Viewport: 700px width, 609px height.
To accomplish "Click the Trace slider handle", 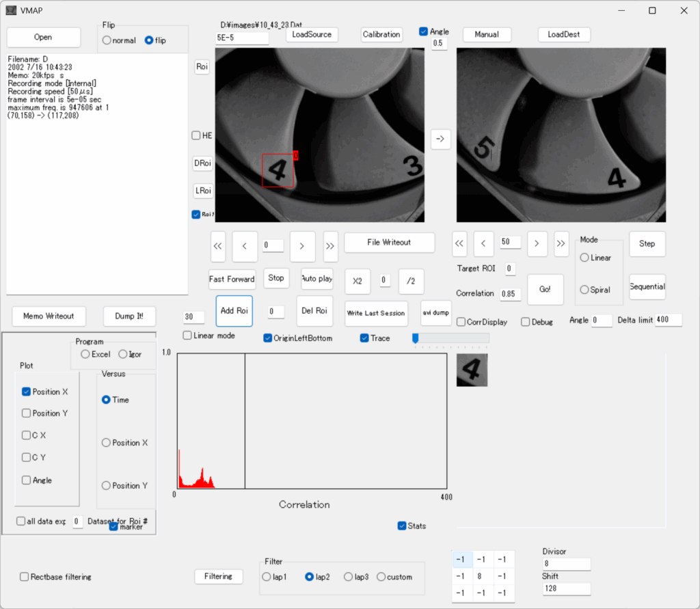I will pyautogui.click(x=415, y=338).
